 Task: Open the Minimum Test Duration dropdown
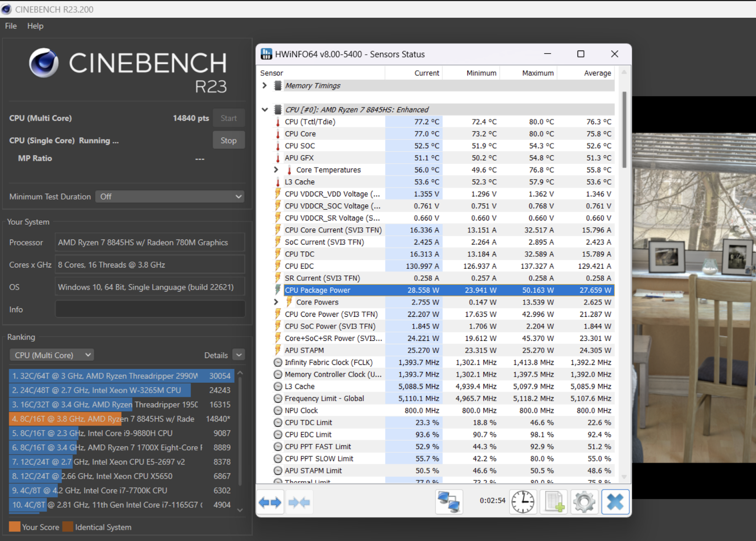tap(170, 196)
